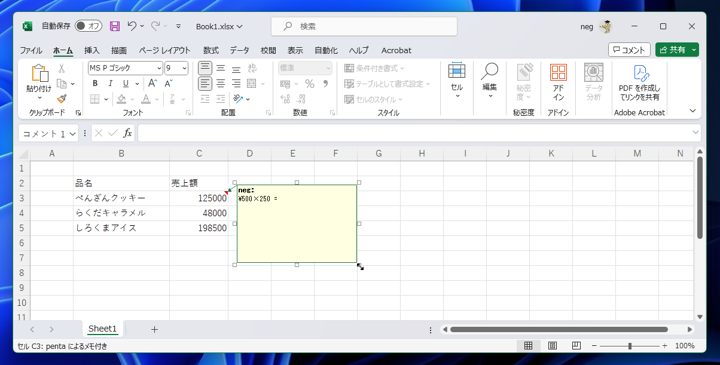Click the コメント button
Viewport: 720px width, 365px height.
629,50
